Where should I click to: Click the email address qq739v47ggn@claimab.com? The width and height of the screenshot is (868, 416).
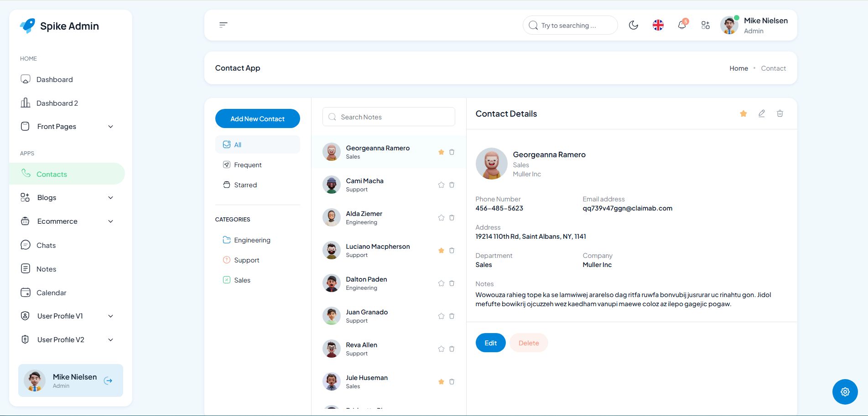(x=627, y=208)
